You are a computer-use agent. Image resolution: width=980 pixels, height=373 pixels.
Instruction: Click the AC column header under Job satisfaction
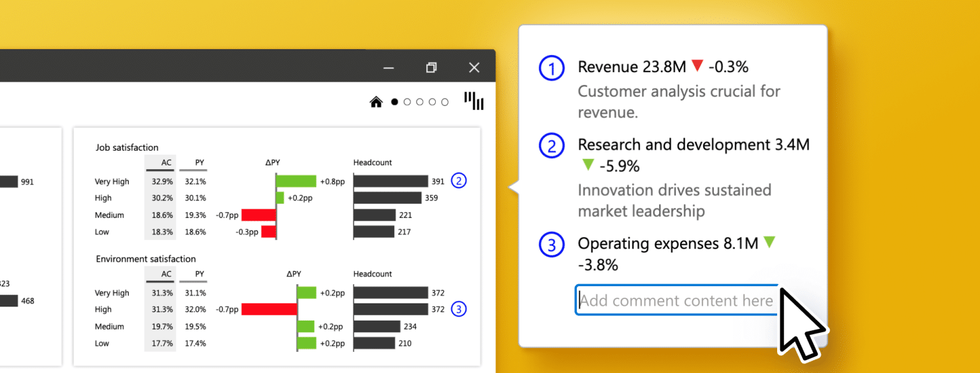[166, 163]
